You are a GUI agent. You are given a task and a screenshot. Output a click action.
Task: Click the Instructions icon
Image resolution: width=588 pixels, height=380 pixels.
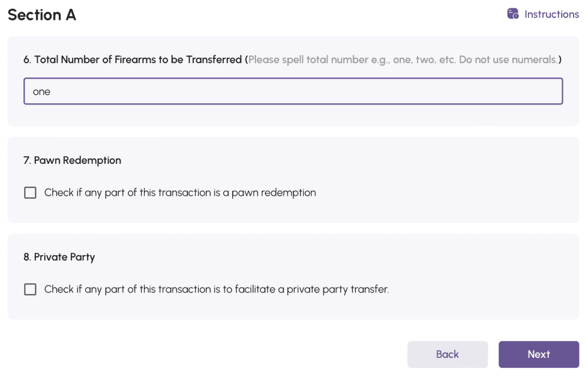pos(512,14)
